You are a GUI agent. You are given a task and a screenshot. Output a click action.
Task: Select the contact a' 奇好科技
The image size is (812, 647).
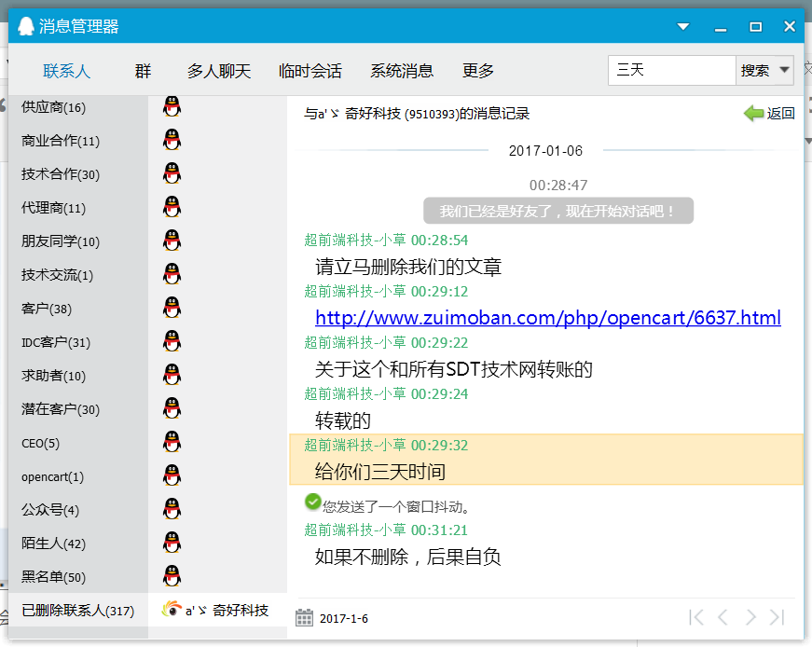point(217,611)
